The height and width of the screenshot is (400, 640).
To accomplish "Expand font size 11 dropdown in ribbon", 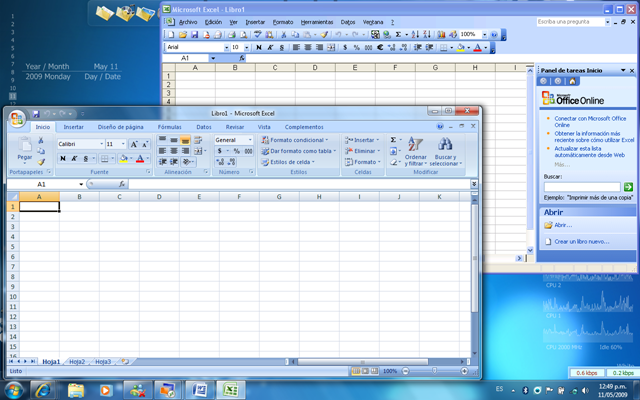I will 123,144.
